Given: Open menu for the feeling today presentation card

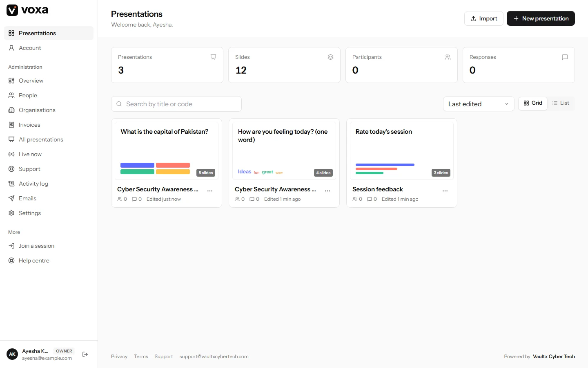Looking at the screenshot, I should [327, 191].
